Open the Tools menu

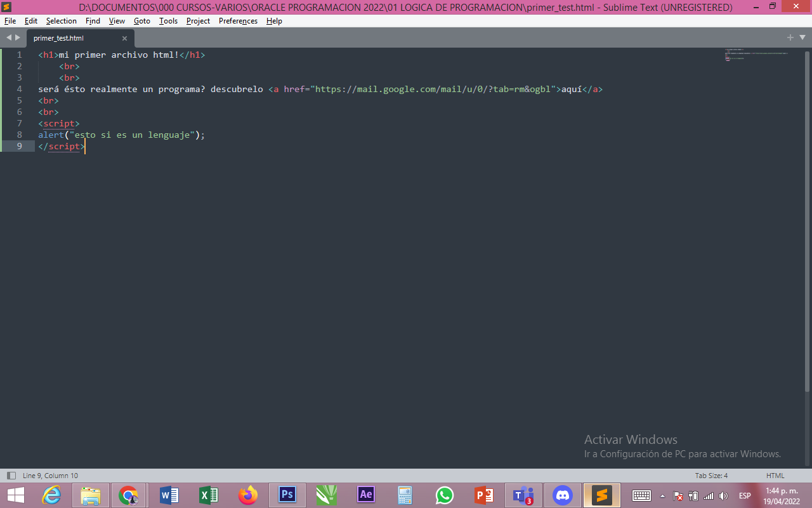pos(168,21)
